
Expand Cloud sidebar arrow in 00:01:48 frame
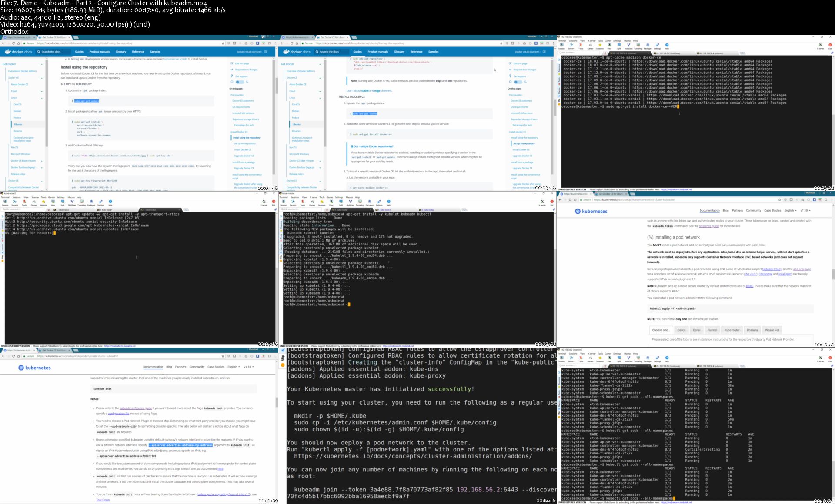pos(42,91)
